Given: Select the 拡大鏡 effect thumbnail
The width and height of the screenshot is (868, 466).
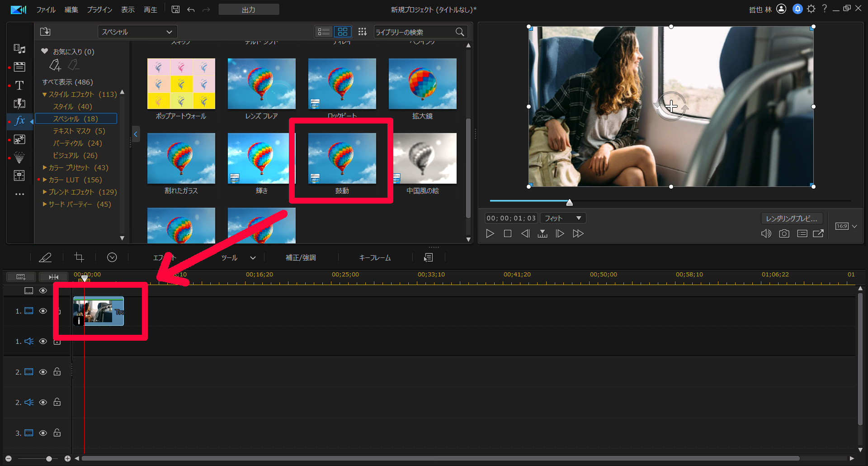Looking at the screenshot, I should click(x=422, y=84).
